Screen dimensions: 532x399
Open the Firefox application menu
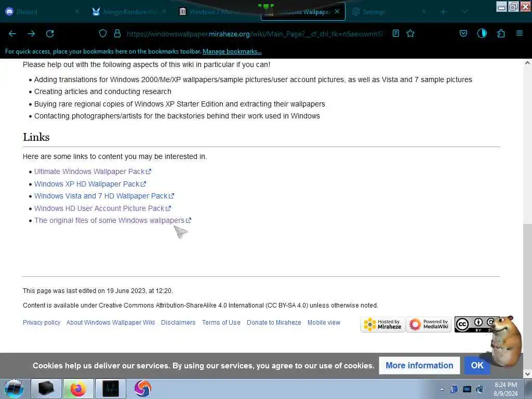(x=519, y=33)
